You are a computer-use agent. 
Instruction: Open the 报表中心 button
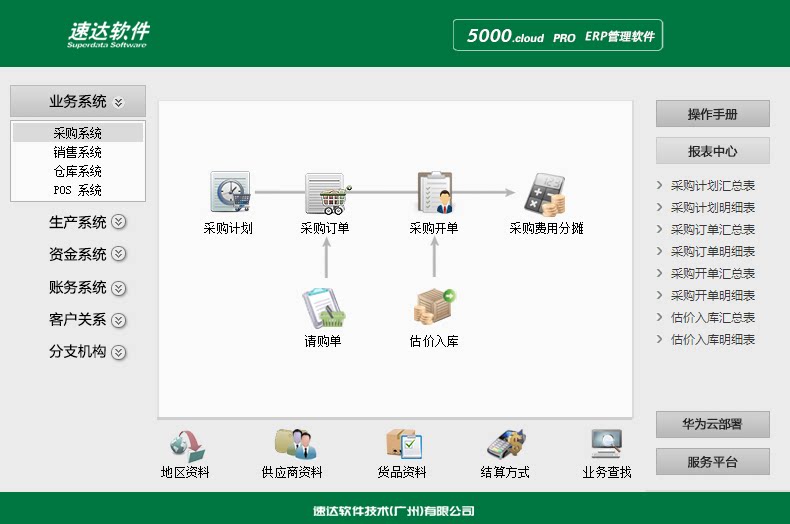pos(712,151)
